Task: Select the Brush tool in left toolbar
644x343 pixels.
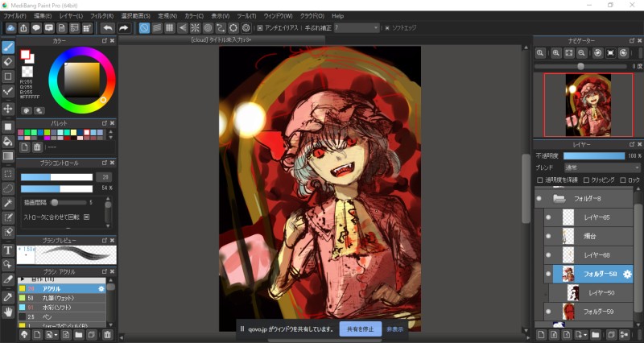Action: [8, 48]
